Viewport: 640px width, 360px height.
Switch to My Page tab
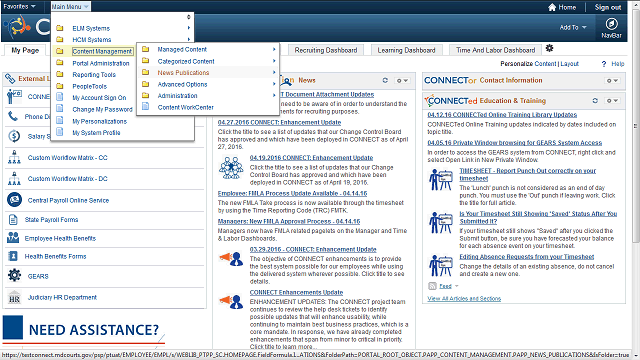tap(25, 50)
